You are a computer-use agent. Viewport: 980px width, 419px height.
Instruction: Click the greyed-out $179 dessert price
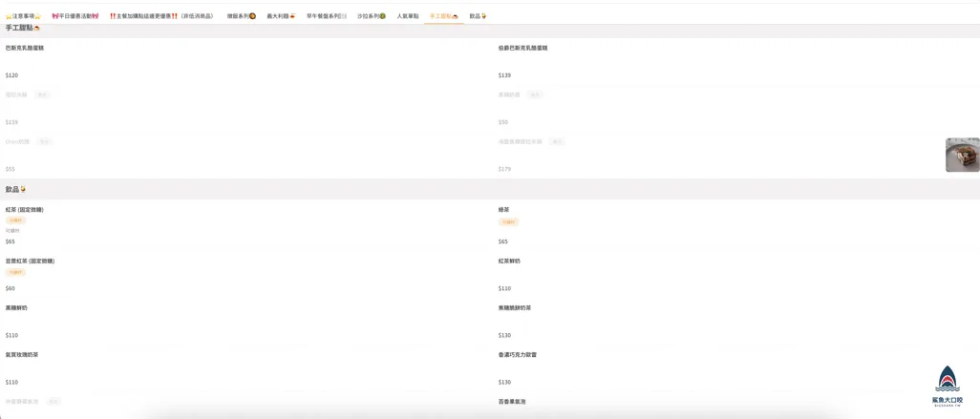coord(504,169)
